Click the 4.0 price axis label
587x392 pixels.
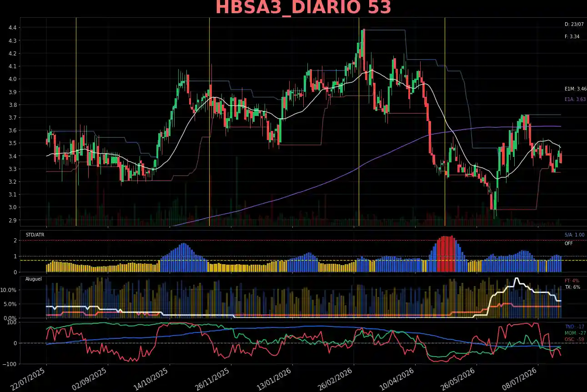[12, 79]
